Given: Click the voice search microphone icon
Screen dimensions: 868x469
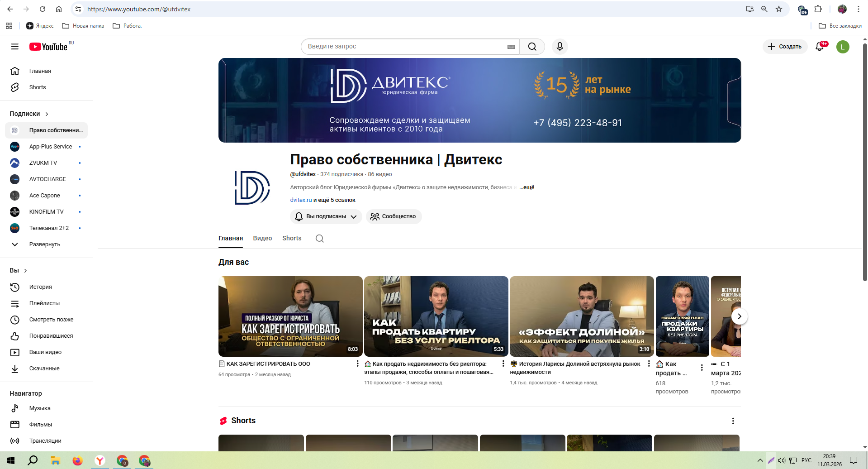Looking at the screenshot, I should (560, 47).
